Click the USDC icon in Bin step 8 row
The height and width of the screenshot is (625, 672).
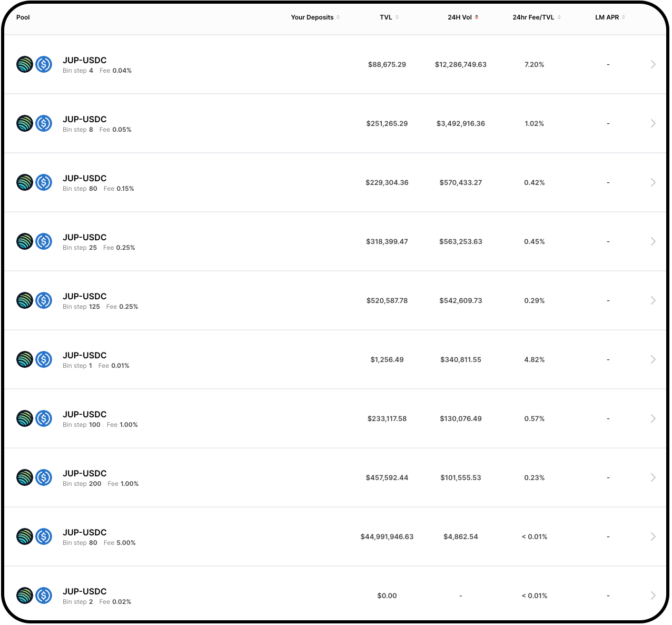click(x=44, y=123)
